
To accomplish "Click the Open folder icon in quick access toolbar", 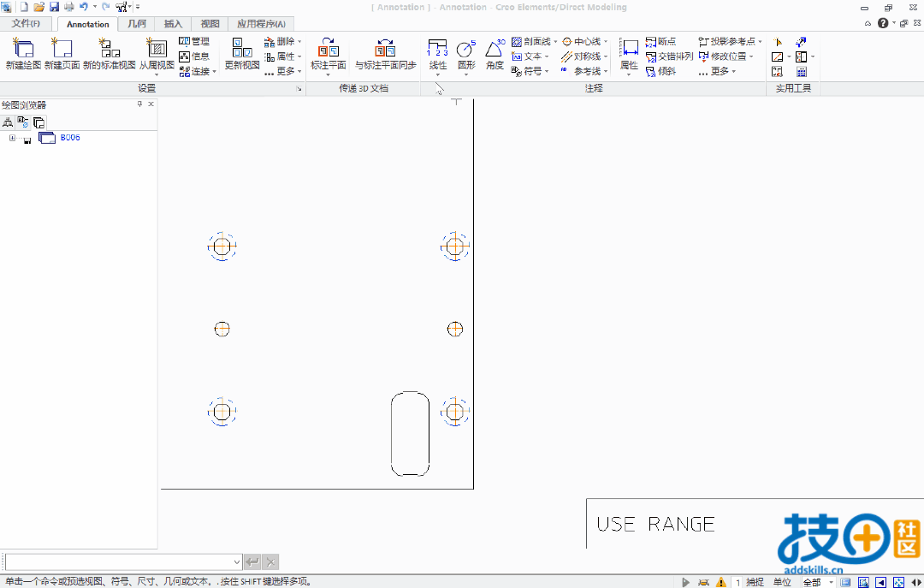I will [38, 7].
